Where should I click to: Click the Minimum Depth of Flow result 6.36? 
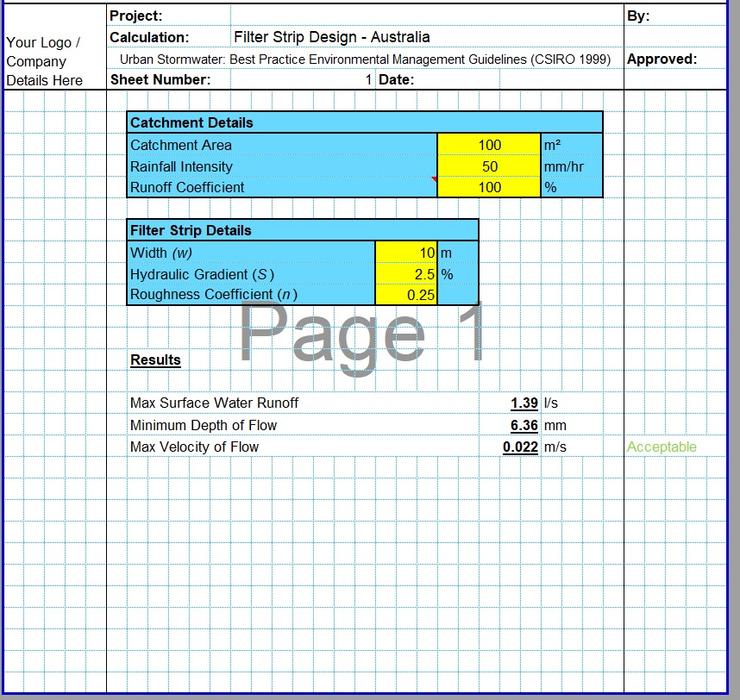[524, 425]
